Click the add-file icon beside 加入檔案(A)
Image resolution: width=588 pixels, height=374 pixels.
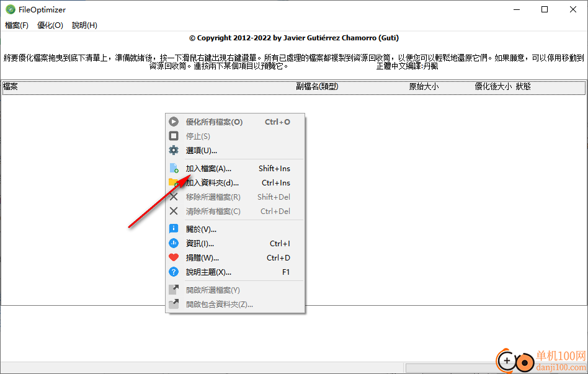click(174, 168)
